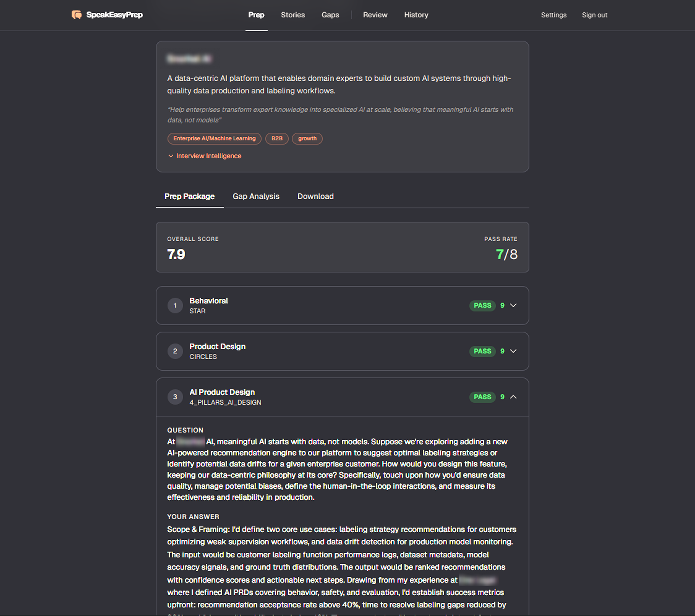The image size is (695, 616).
Task: Click the PASS badge on Behavioral row
Action: [x=482, y=306]
